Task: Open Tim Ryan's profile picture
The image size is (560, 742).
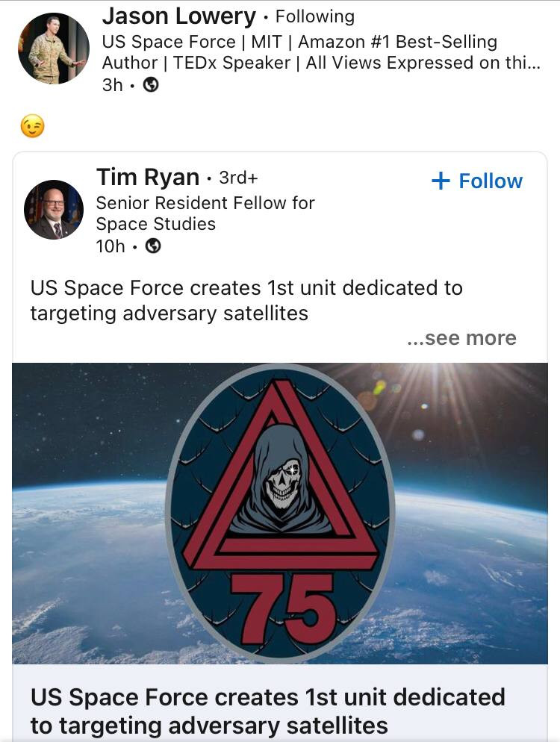Action: click(x=54, y=210)
